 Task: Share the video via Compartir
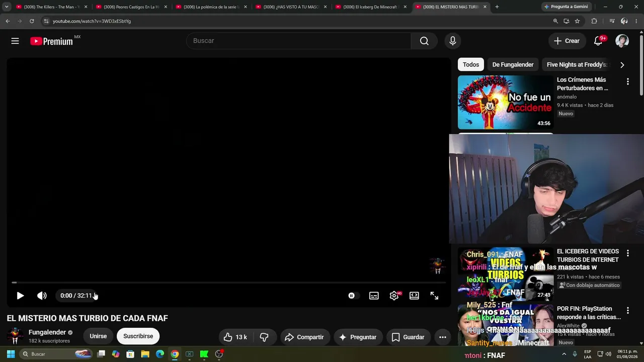[305, 337]
